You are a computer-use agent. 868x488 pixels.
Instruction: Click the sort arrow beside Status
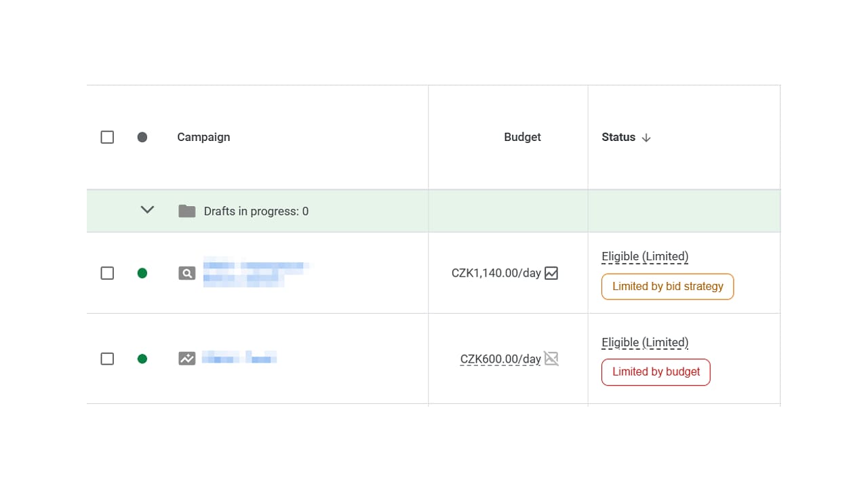(x=646, y=138)
